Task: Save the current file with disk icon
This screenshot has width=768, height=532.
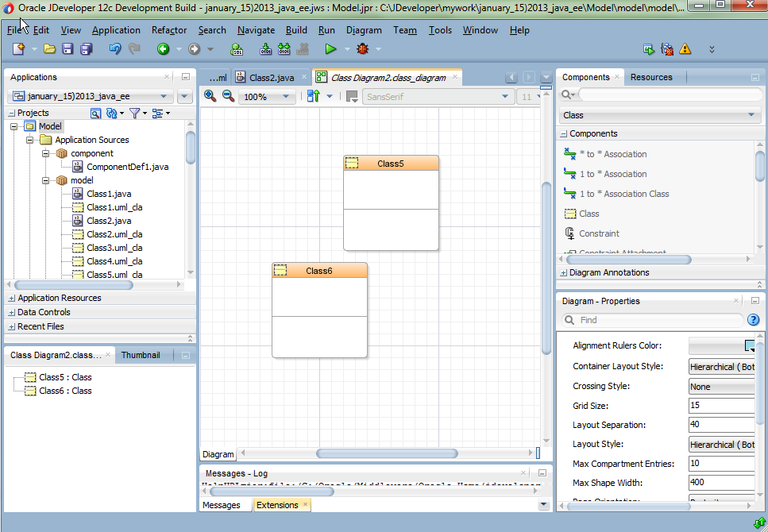Action: (68, 48)
